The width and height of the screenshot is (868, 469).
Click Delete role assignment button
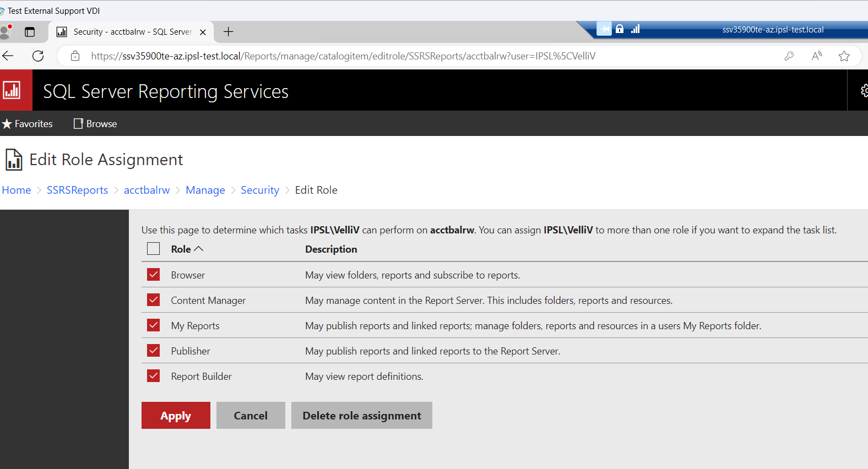[362, 415]
